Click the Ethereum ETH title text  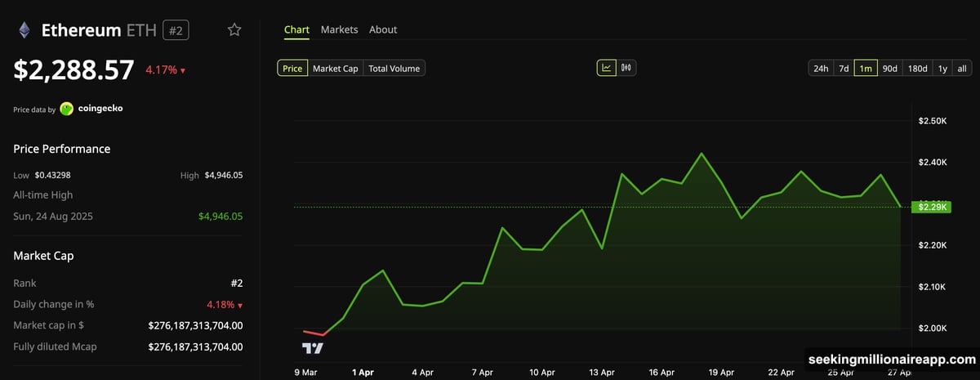point(97,30)
